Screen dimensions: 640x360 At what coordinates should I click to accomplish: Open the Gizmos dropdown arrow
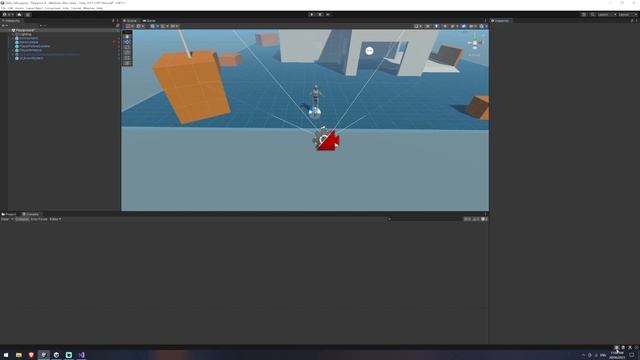coord(486,26)
